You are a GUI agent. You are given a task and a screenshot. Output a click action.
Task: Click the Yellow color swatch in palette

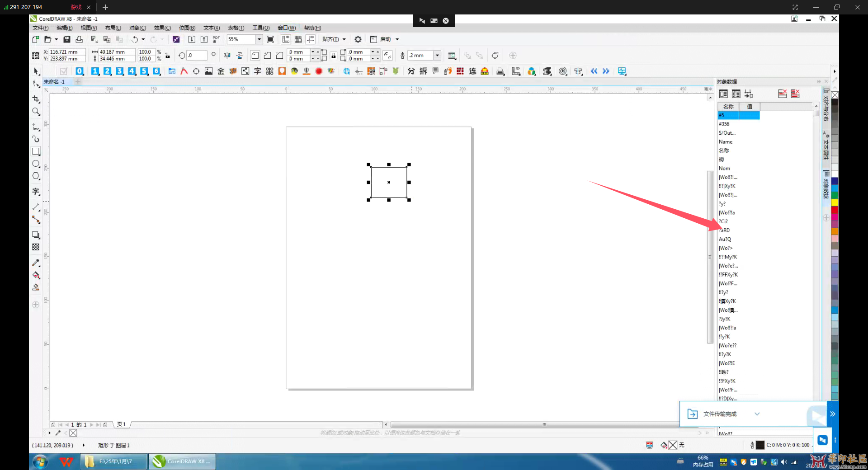835,202
